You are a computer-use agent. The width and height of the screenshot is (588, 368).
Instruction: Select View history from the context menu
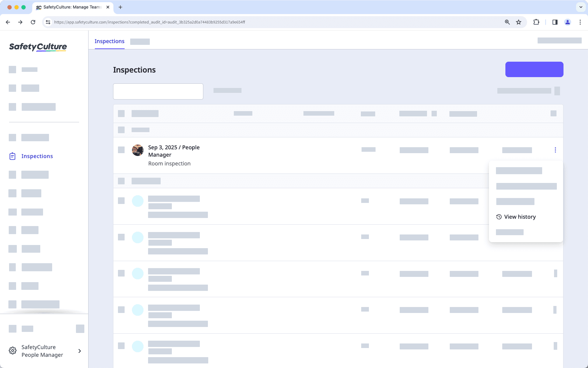coord(519,217)
